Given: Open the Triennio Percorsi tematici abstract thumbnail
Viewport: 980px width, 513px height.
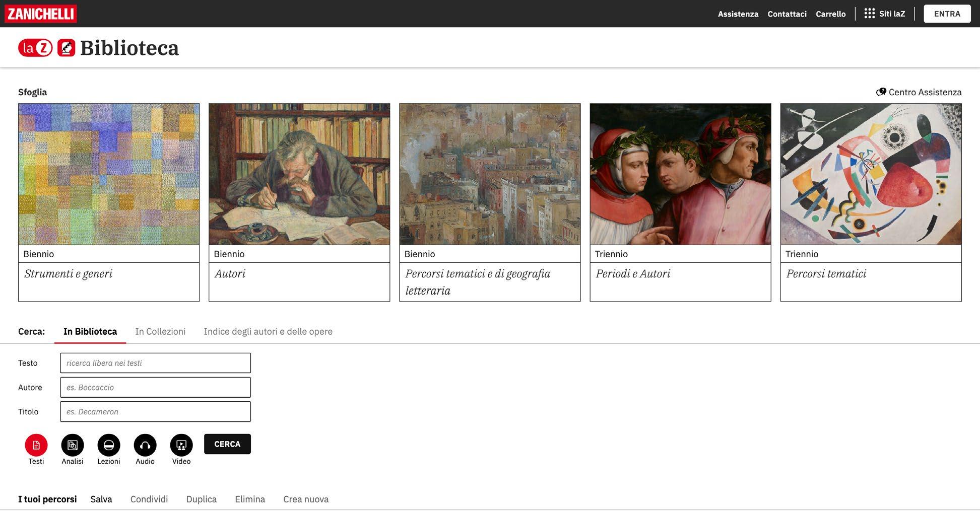Looking at the screenshot, I should 871,174.
